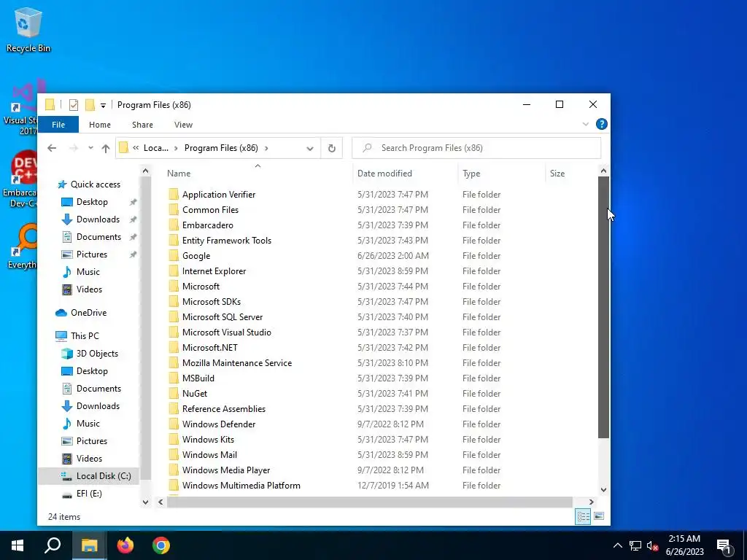Click the Loca... breadcrumb in the address bar
Screen dimensions: 747x560
click(x=156, y=148)
